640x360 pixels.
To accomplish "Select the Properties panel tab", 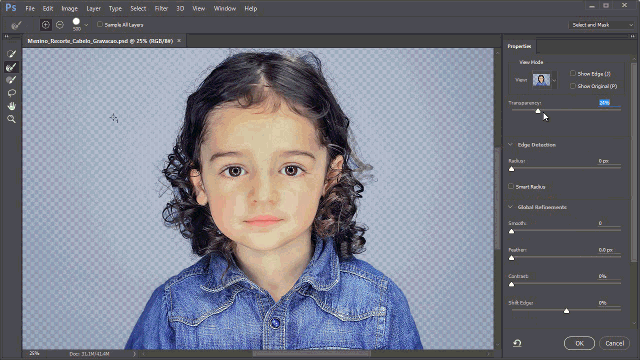I will tap(520, 46).
